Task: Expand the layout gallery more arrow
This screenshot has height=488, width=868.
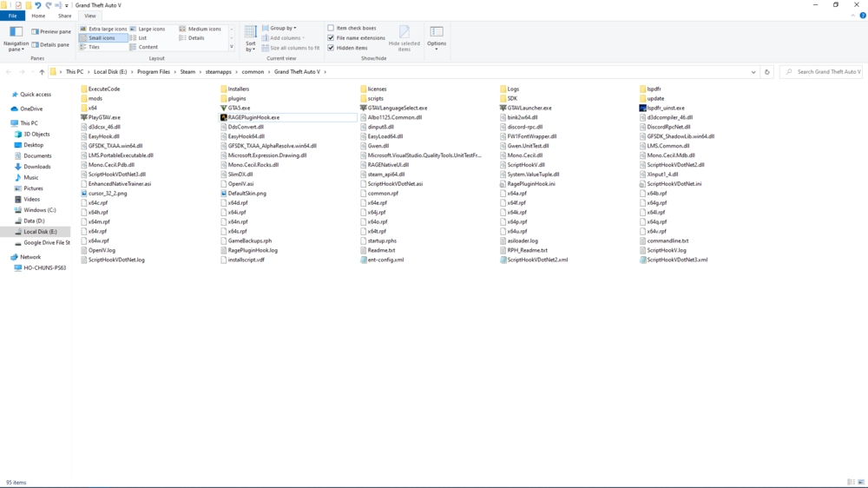Action: coord(232,47)
